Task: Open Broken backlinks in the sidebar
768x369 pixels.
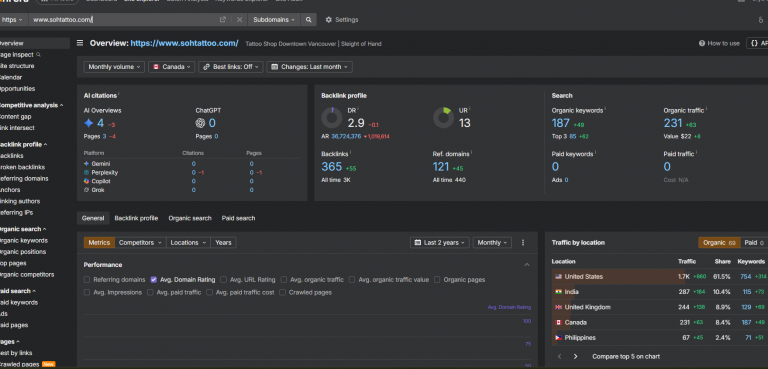Action: pyautogui.click(x=22, y=167)
